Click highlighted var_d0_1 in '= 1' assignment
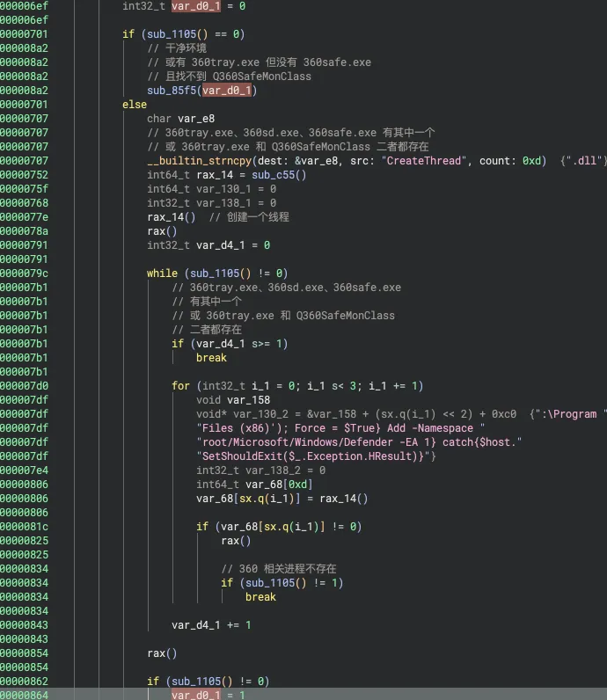 coord(196,695)
